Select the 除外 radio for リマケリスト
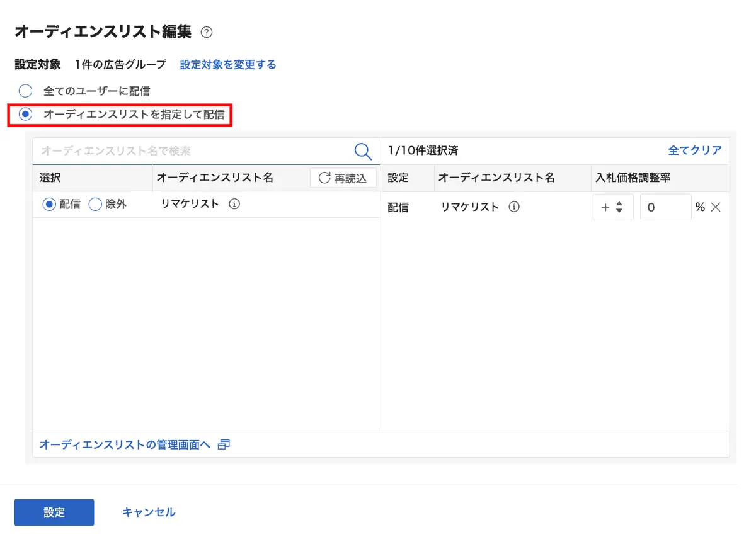The image size is (756, 549). tap(94, 204)
